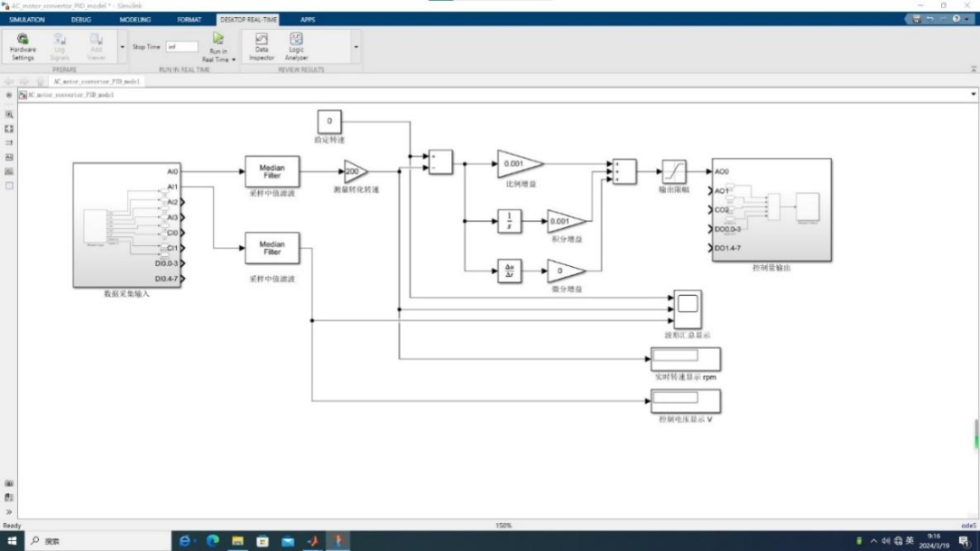Screen dimensions: 980x551
Task: Expand the Review Results gallery arrow
Action: 357,47
